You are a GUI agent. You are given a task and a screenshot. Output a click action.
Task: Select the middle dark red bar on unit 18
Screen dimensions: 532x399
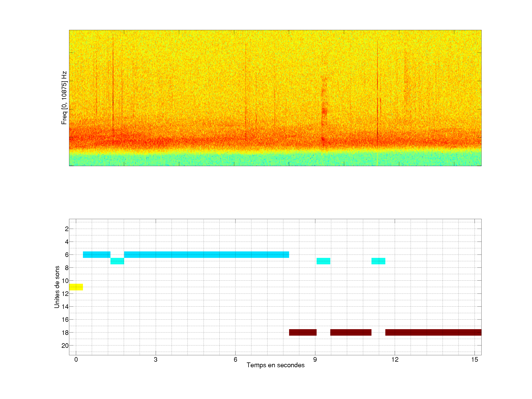pos(351,332)
